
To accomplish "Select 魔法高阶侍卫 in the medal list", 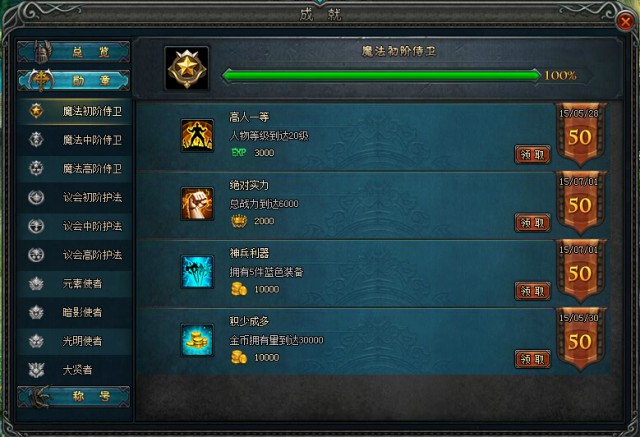I will click(76, 169).
